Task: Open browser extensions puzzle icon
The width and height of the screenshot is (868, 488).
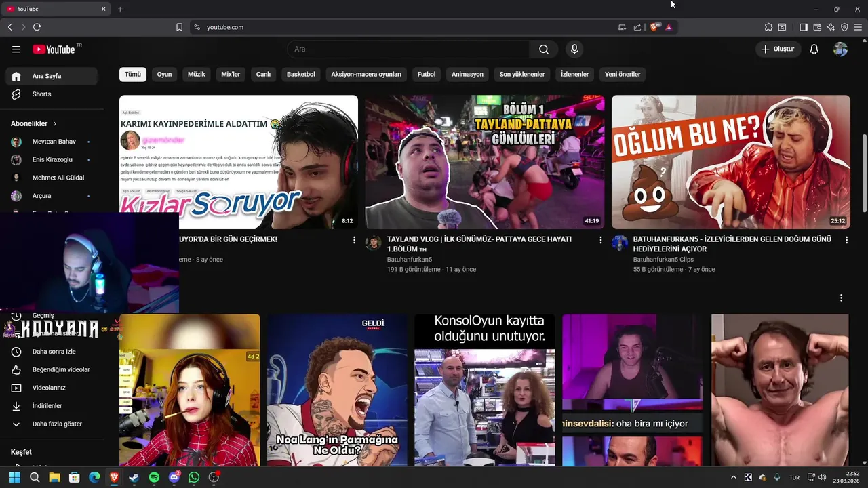Action: [x=768, y=27]
